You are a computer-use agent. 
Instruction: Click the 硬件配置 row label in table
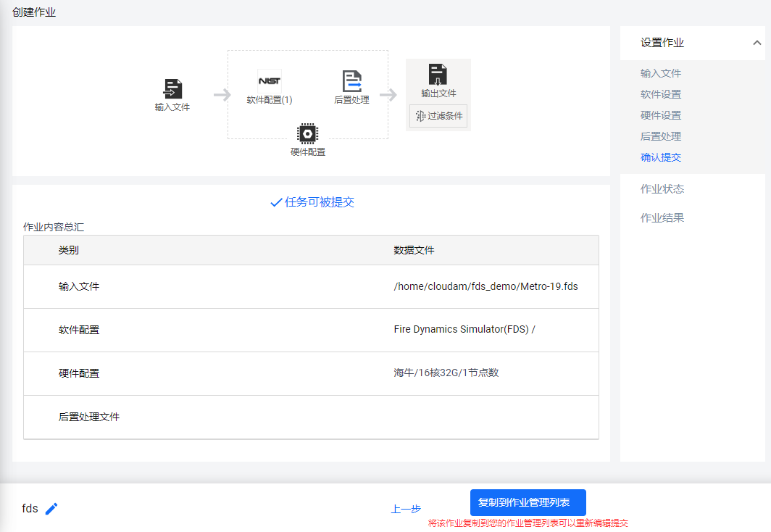[x=79, y=374]
